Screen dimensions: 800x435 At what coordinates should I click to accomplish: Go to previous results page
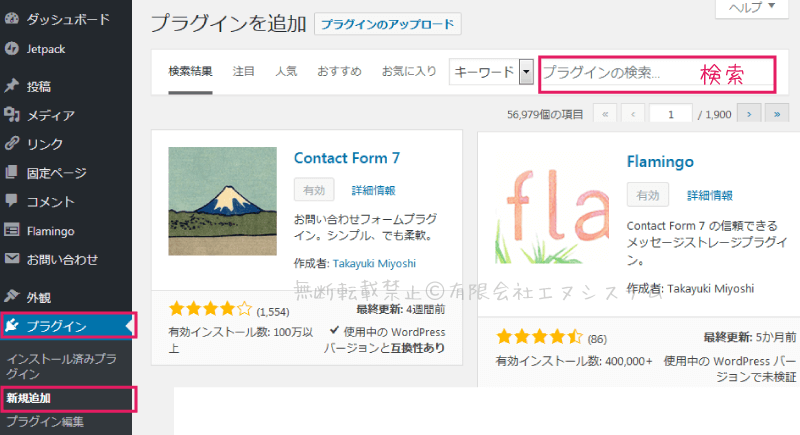633,114
